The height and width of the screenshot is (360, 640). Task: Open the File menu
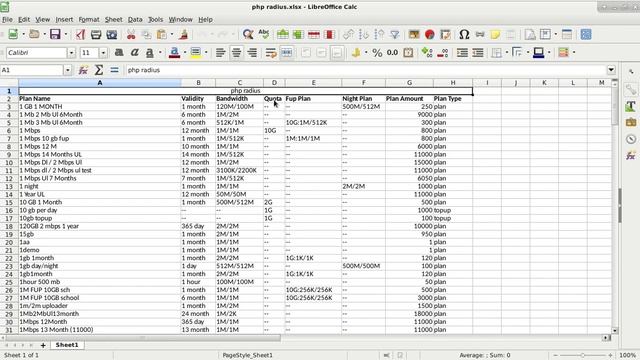point(7,20)
